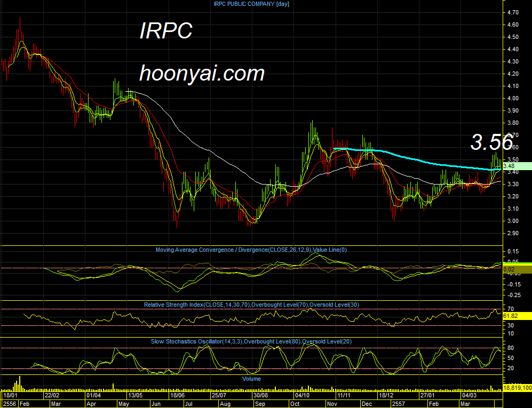Click the 01/04 date label

pyautogui.click(x=93, y=395)
